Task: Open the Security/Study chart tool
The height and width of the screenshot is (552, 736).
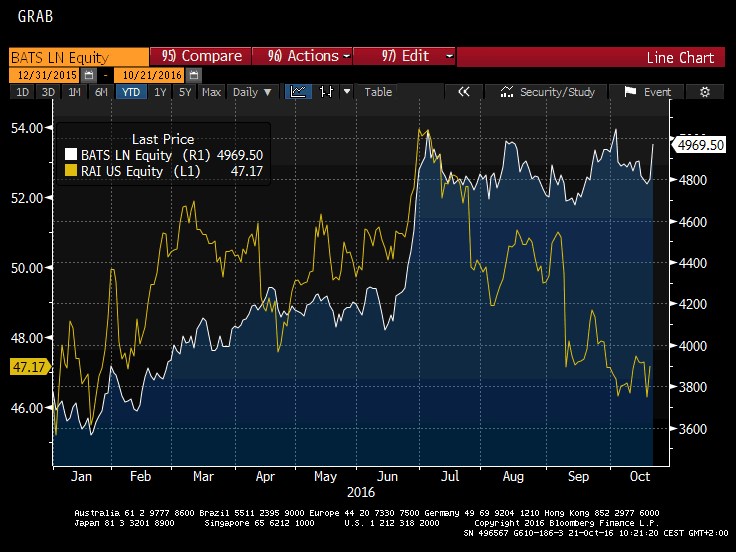Action: coord(547,92)
